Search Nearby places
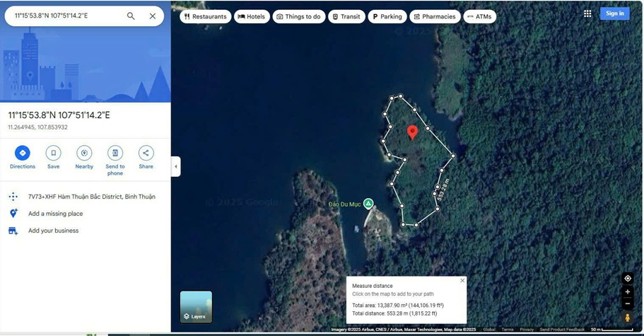Screen dimensions: 644x336 pos(84,157)
